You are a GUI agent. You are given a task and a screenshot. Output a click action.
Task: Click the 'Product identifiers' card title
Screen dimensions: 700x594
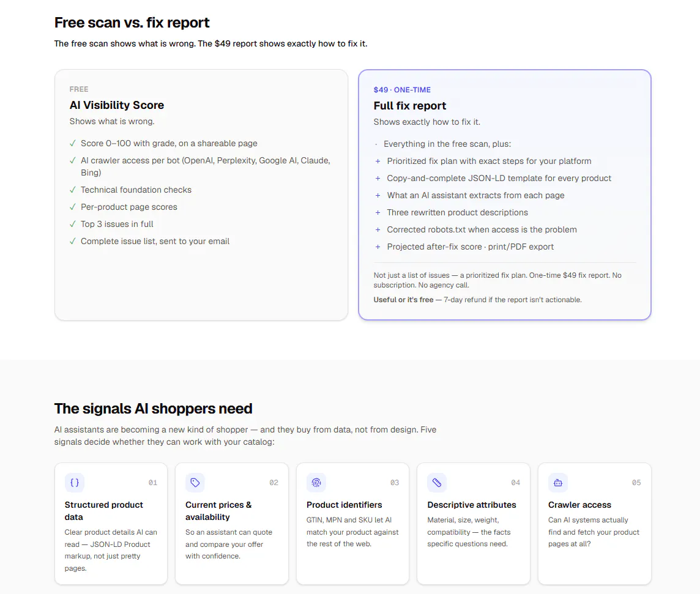344,505
